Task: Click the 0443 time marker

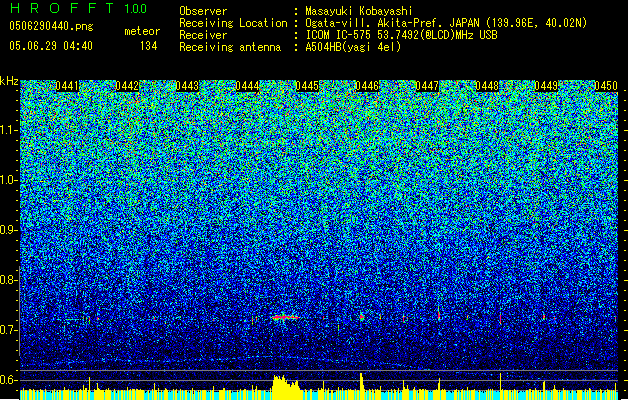Action: (187, 86)
